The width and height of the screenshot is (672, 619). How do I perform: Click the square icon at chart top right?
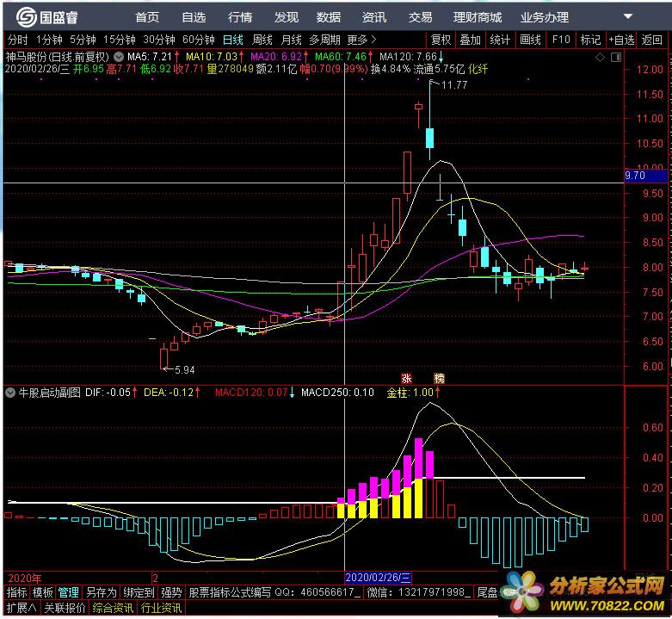(x=613, y=57)
